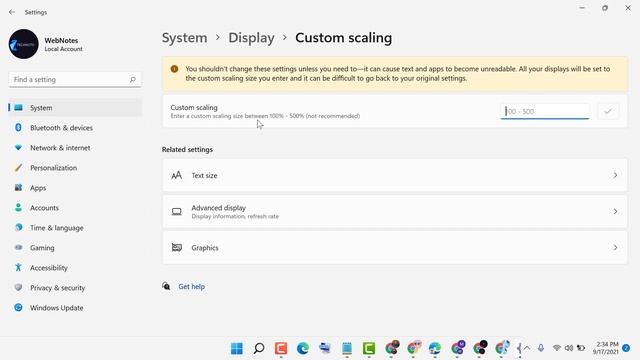
Task: Open Chrome with the purple M badge
Action: pos(458,348)
